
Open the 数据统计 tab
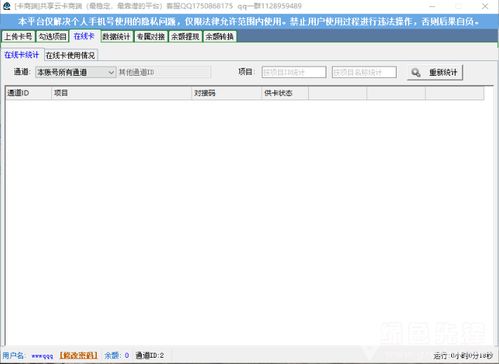coord(116,36)
